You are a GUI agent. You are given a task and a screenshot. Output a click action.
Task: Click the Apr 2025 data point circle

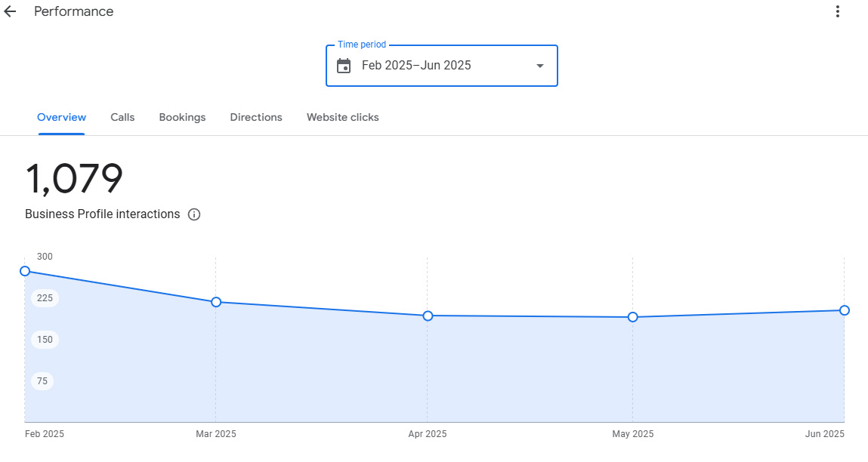tap(428, 316)
